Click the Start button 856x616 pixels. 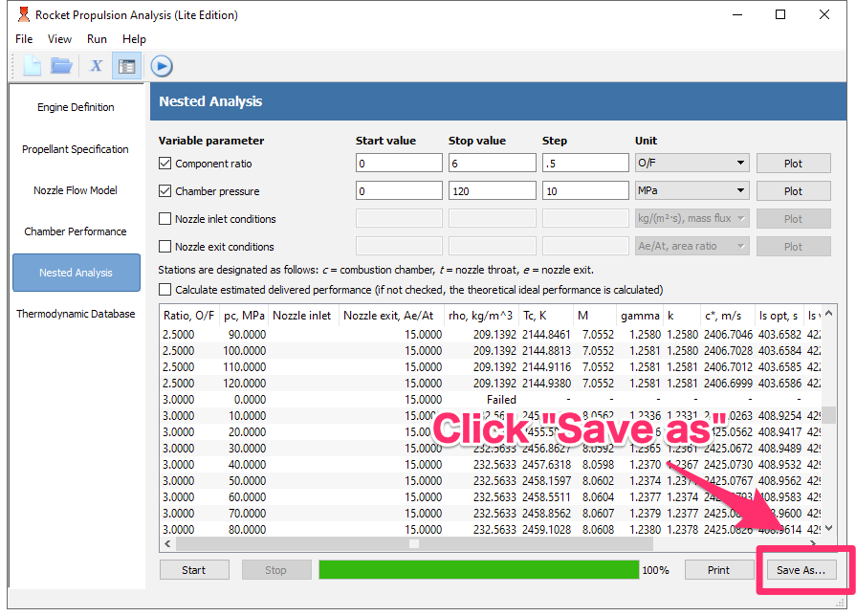pos(194,570)
